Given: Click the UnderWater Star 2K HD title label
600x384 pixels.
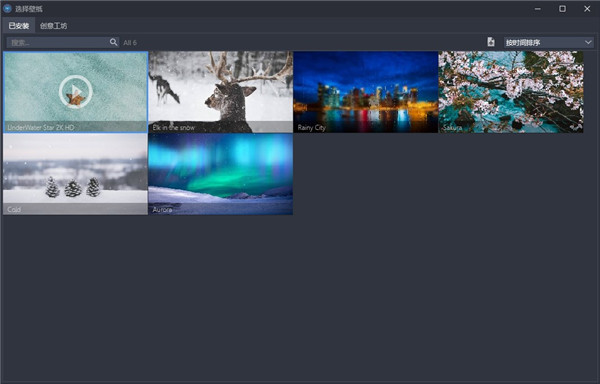Looking at the screenshot, I should click(41, 127).
